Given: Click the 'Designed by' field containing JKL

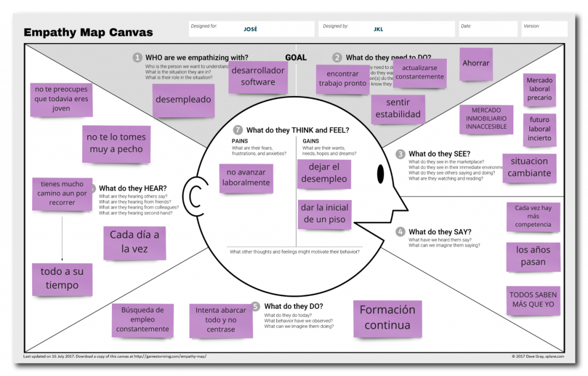Looking at the screenshot, I should pos(388,29).
